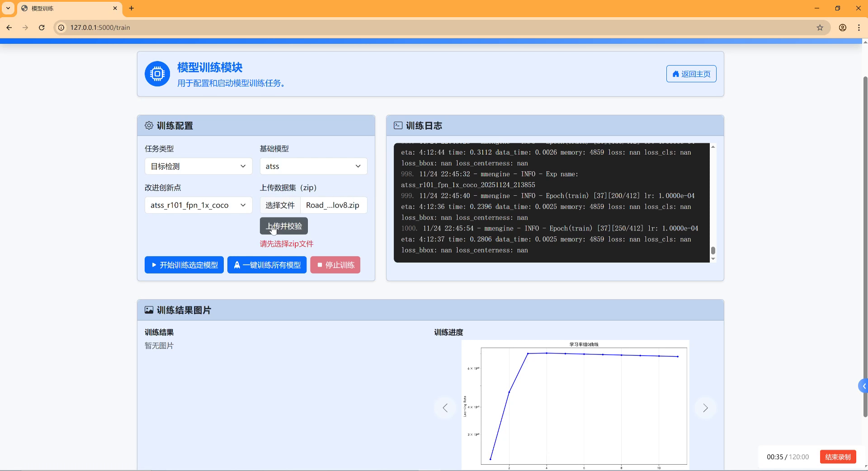Show the next training progress chart
868x471 pixels.
[705, 408]
